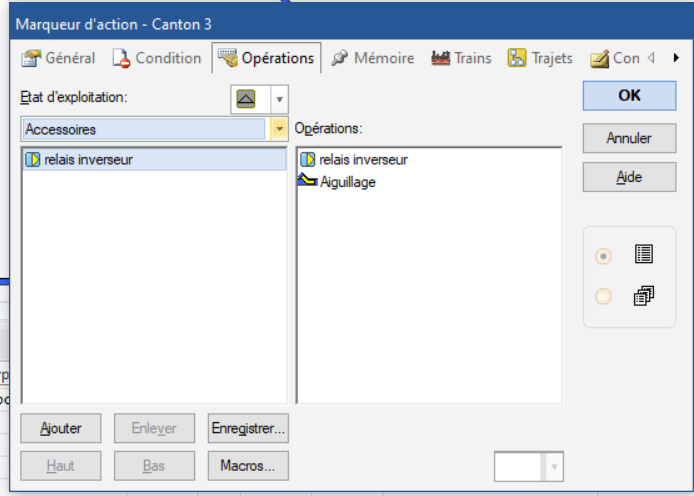Open the partially hidden Con tab
This screenshot has width=694, height=496.
[615, 58]
